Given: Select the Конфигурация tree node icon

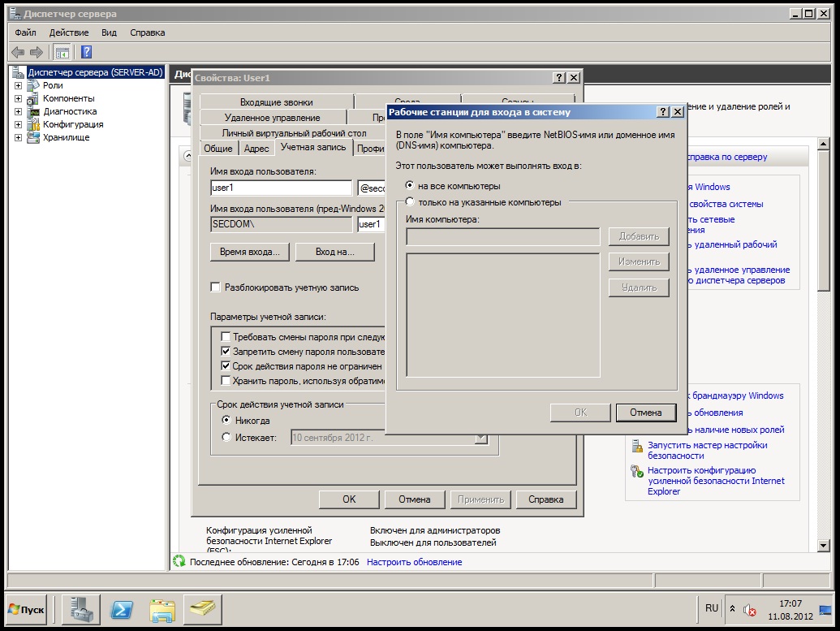Looking at the screenshot, I should (33, 124).
